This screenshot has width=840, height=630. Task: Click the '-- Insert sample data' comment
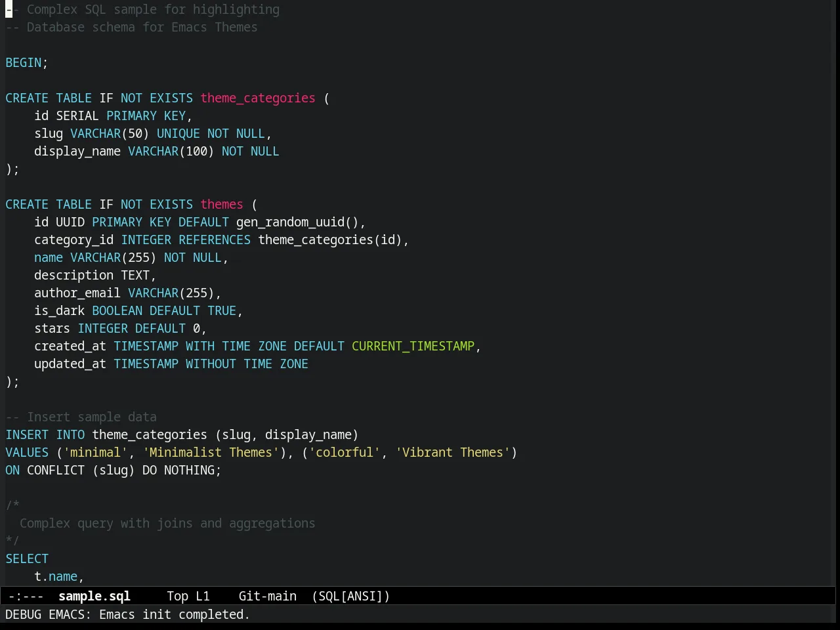[x=81, y=417]
